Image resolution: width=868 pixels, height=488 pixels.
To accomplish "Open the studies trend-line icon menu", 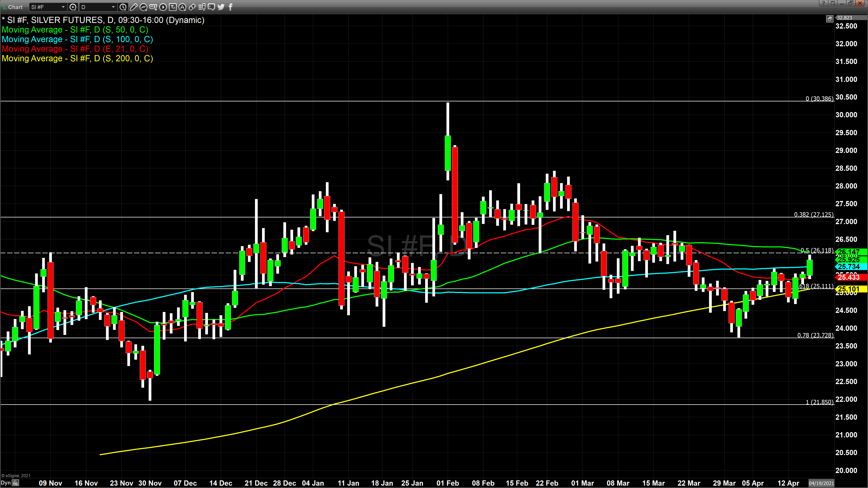I will tap(143, 7).
